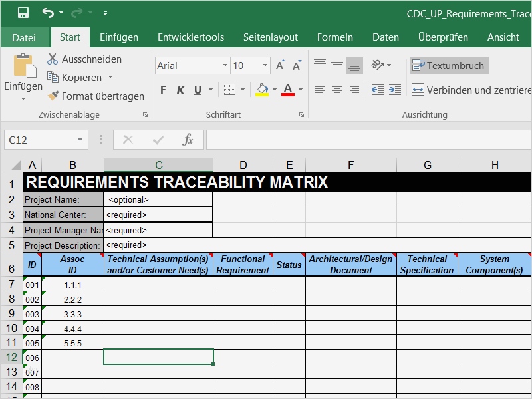Click the Save icon on Quick Access Toolbar
This screenshot has height=399, width=532.
click(x=25, y=13)
